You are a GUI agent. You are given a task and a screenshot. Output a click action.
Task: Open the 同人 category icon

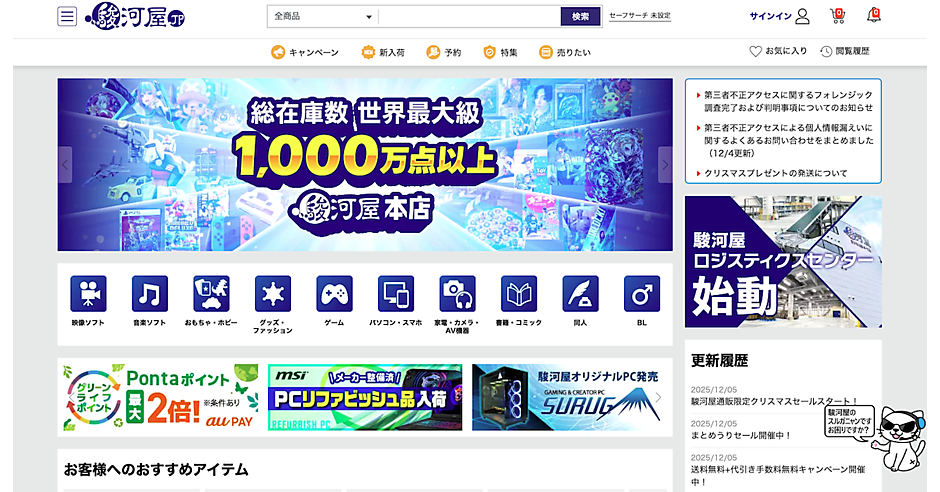580,294
